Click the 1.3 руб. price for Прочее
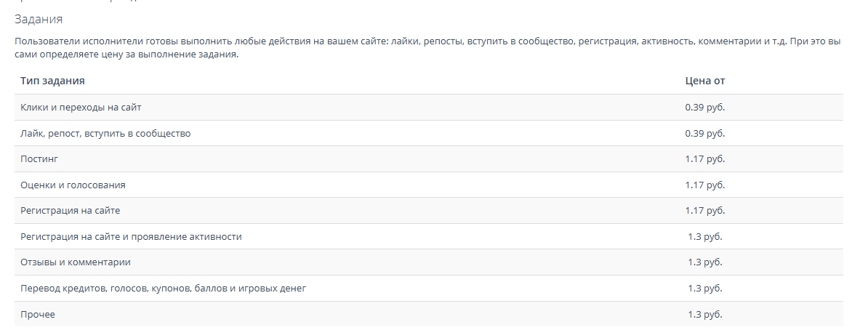The height and width of the screenshot is (330, 868). coord(704,315)
